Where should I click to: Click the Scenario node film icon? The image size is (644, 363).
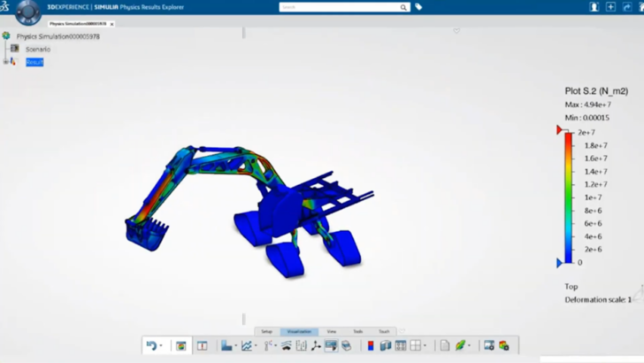tap(15, 49)
